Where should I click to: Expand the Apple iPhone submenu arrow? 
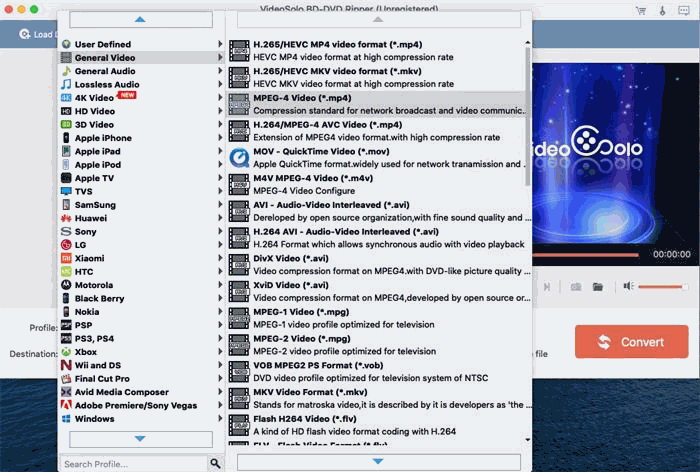coord(220,138)
